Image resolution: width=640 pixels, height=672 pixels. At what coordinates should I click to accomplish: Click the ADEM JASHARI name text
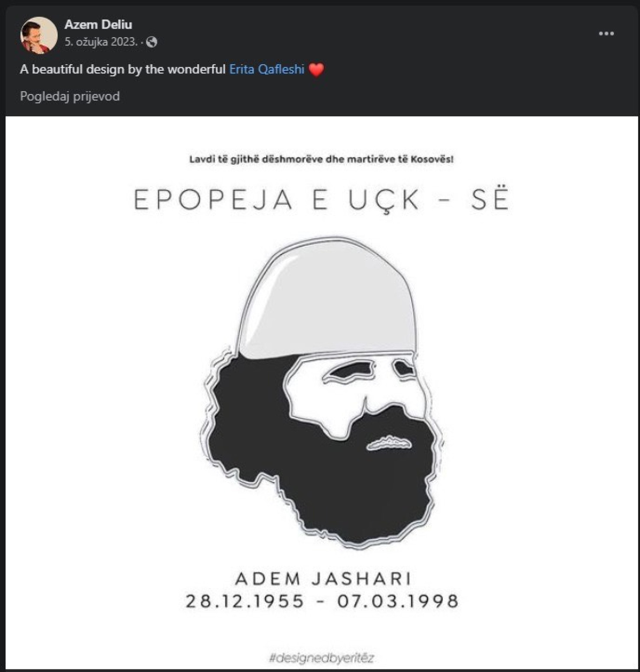click(325, 579)
